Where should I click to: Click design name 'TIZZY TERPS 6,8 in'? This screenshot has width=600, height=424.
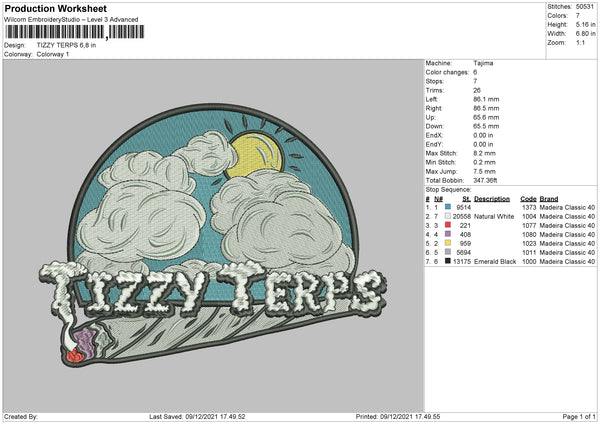point(66,45)
